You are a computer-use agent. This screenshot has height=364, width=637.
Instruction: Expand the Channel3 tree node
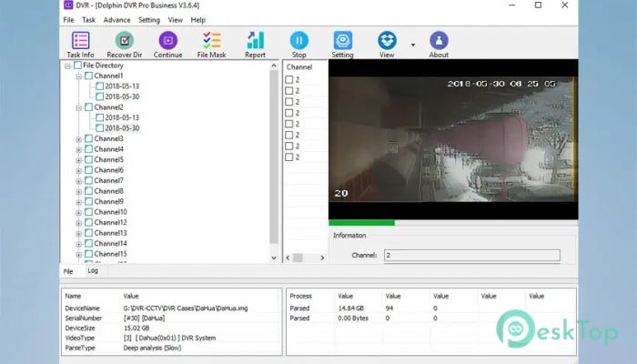point(79,139)
